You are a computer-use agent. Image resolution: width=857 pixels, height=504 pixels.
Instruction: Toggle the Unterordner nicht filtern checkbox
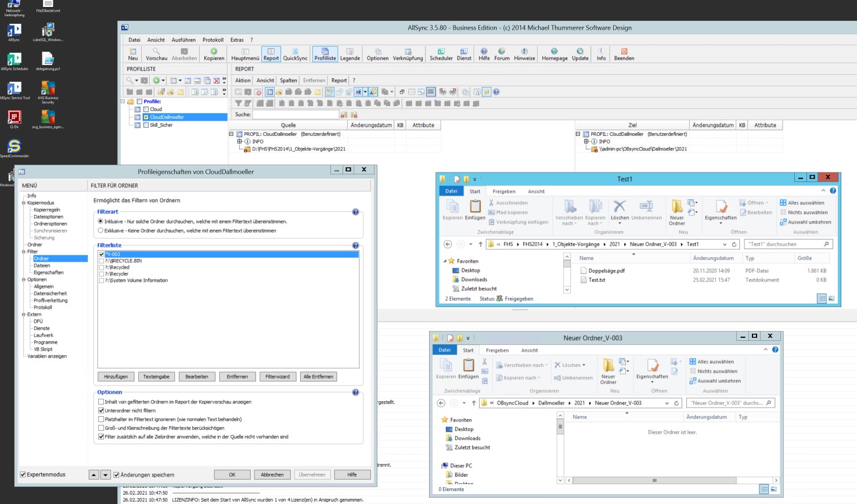coord(102,411)
